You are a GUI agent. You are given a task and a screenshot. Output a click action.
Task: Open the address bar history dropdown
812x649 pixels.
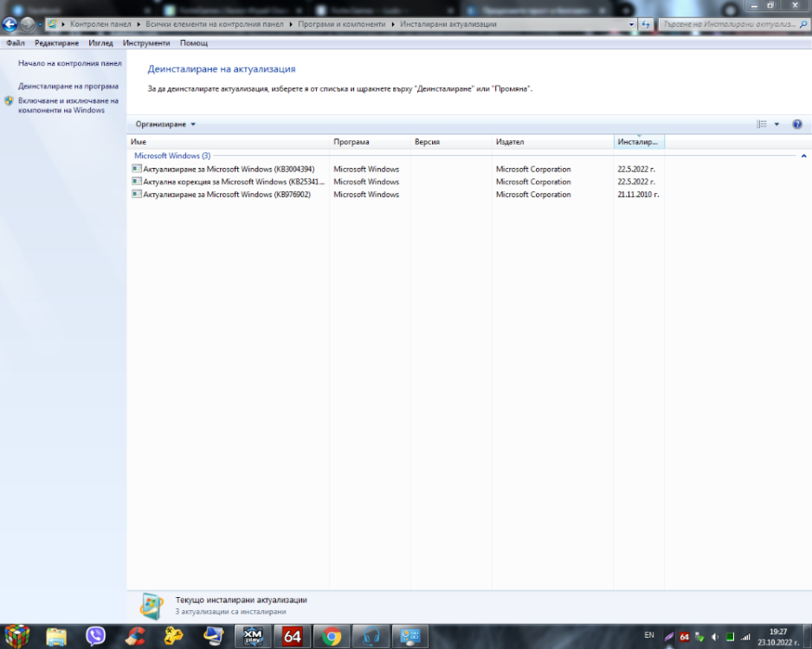(x=631, y=24)
